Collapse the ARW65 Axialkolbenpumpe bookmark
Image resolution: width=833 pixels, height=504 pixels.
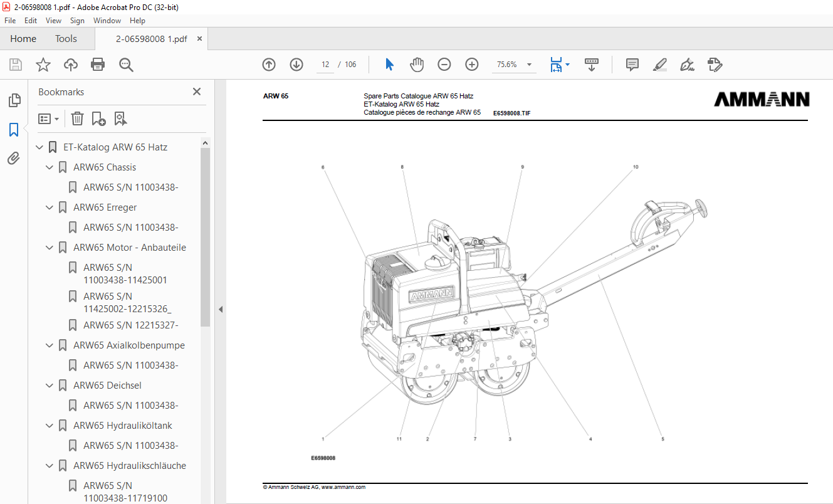(50, 345)
